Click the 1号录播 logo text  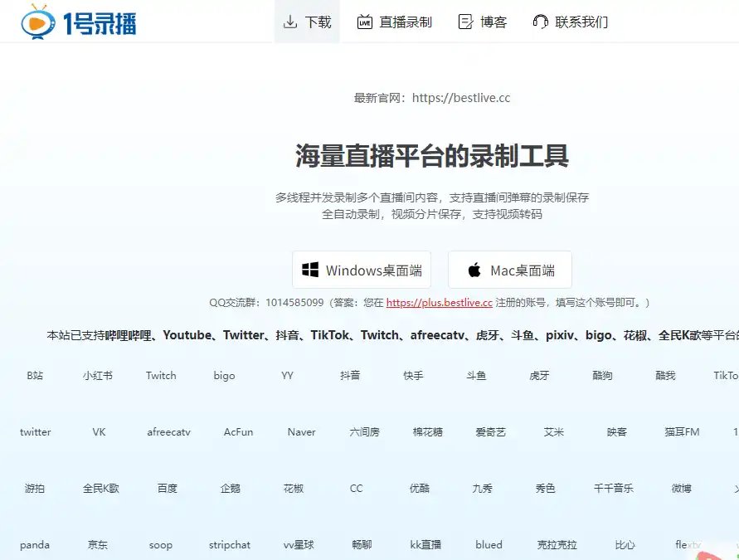pos(100,23)
